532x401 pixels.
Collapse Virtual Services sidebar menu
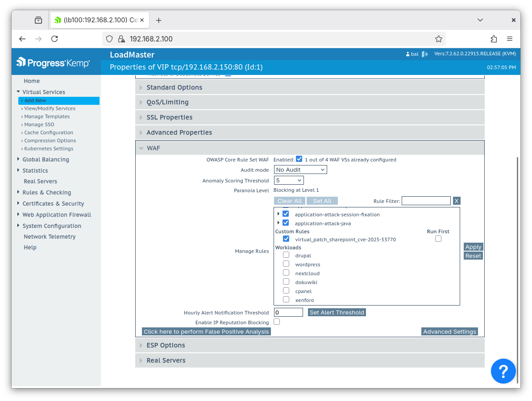(x=43, y=92)
